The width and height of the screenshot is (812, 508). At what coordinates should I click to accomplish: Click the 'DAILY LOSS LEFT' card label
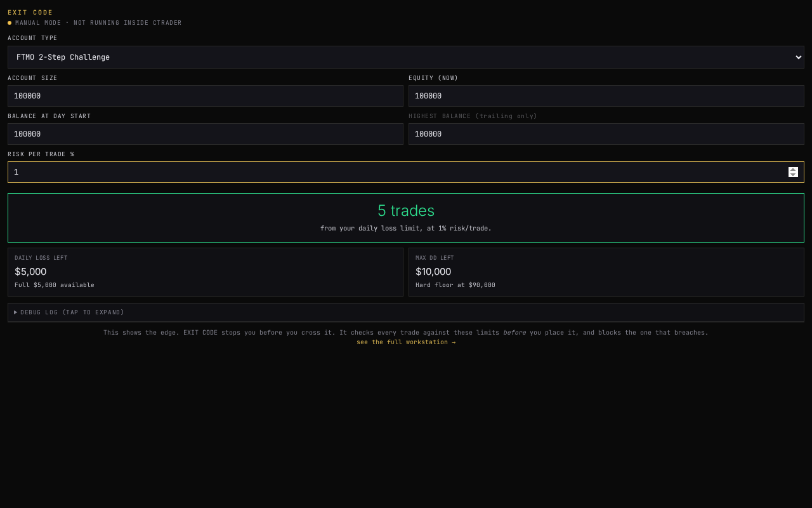coord(41,258)
